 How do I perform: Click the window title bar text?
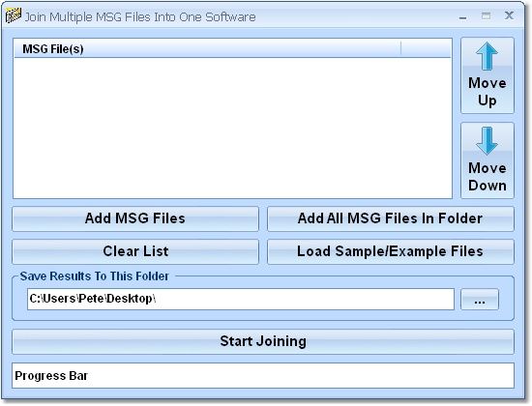point(140,16)
